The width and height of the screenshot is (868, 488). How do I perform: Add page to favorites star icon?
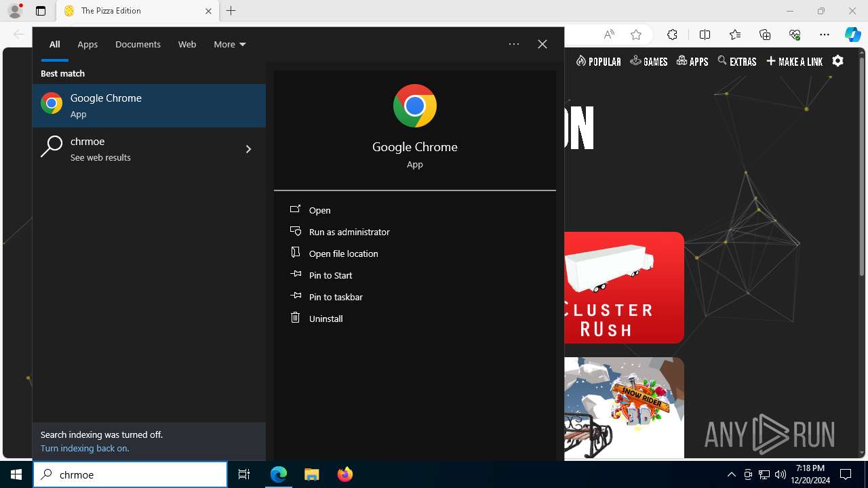[x=636, y=35]
